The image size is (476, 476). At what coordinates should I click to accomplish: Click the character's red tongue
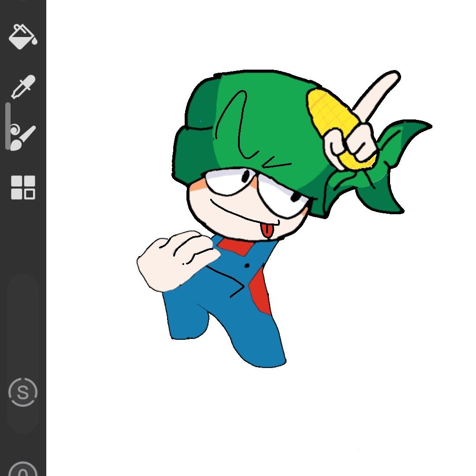pyautogui.click(x=267, y=231)
